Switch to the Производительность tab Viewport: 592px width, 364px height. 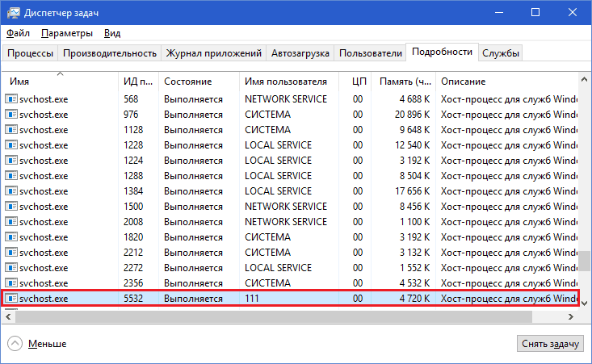tap(110, 53)
